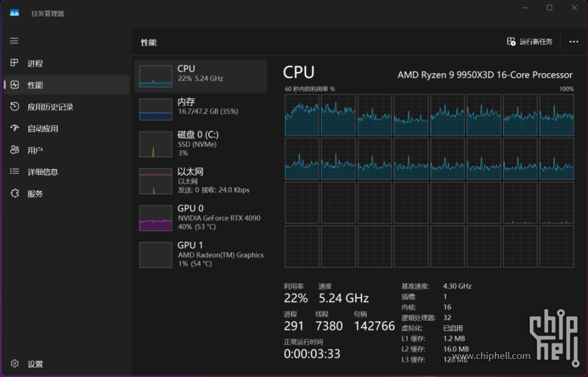The image size is (588, 377).
Task: Click the 详细信息 list icon
Action: pos(14,171)
